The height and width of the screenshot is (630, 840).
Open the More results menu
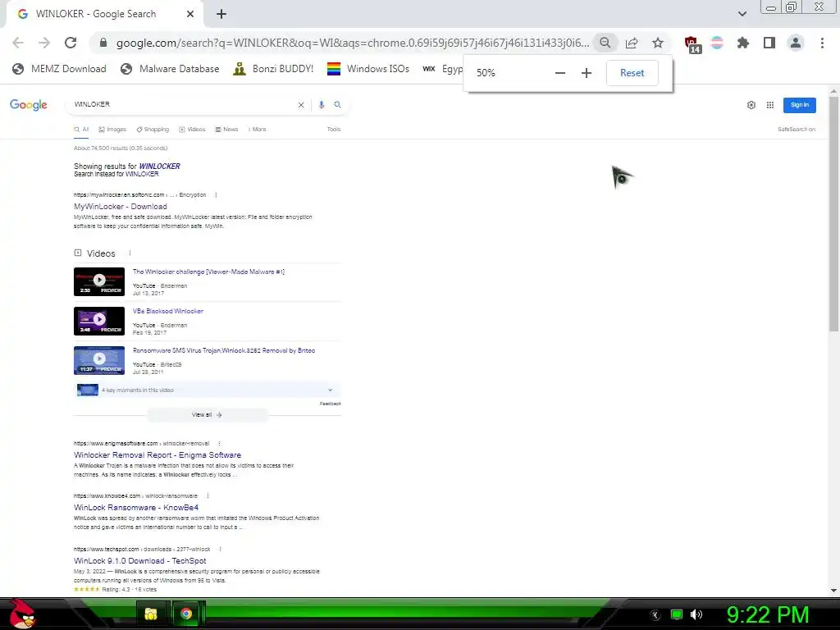pyautogui.click(x=257, y=129)
